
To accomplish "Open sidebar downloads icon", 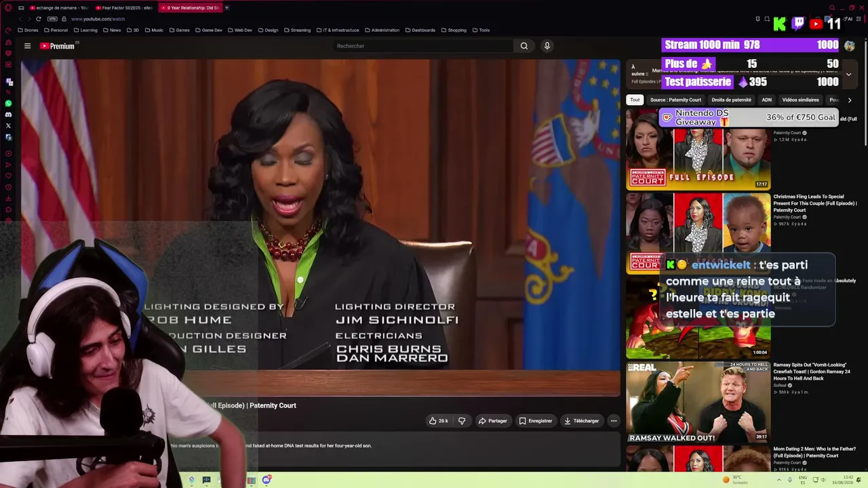I will click(8, 199).
